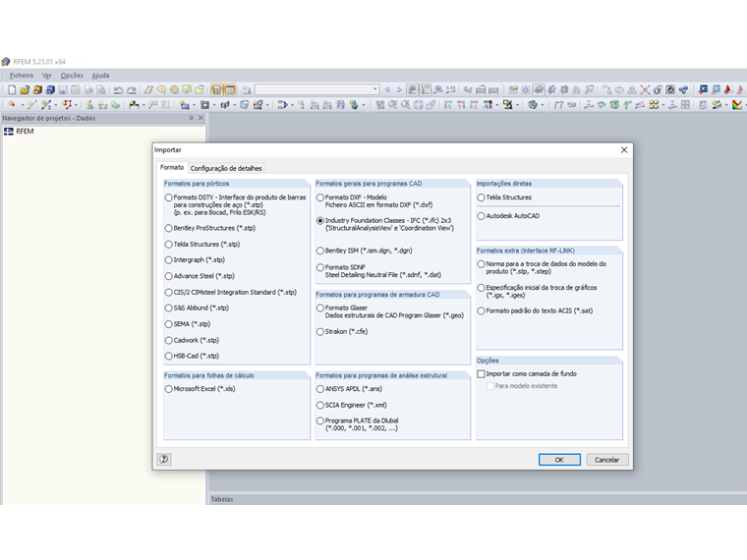Open the Opções menu
Screen dimensions: 747x560
[x=72, y=76]
